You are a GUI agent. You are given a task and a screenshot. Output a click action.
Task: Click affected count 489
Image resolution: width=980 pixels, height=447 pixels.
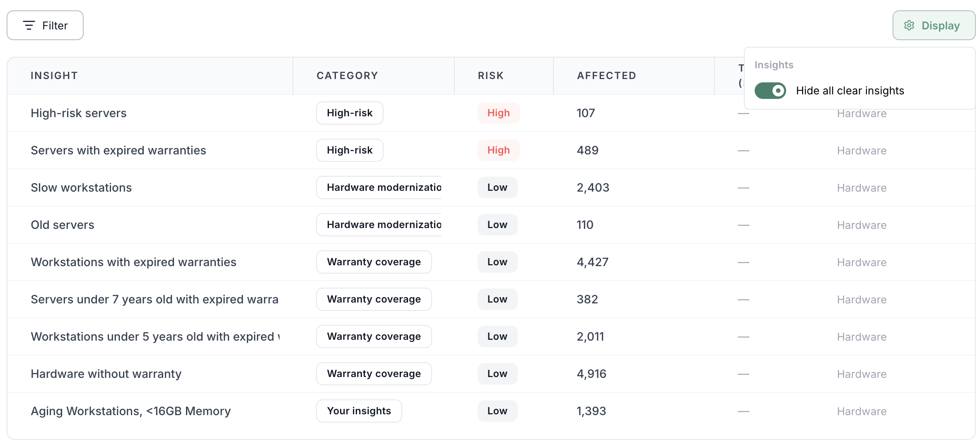coord(588,150)
